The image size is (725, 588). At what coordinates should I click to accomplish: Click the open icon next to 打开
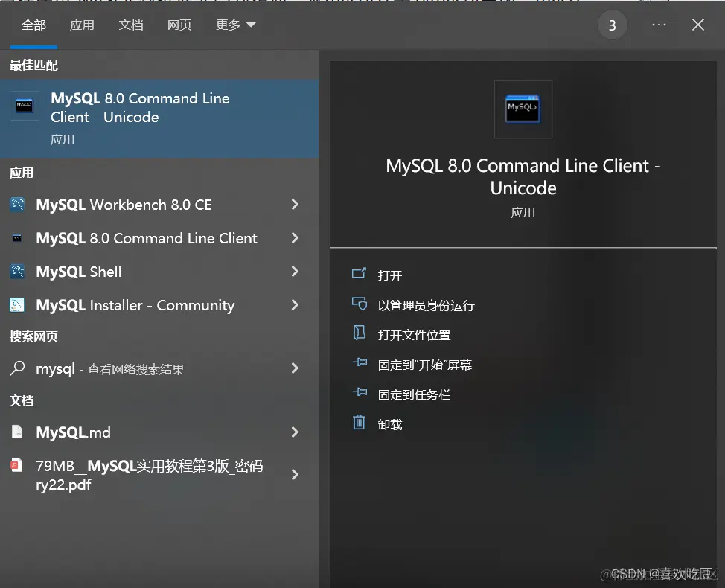tap(359, 274)
